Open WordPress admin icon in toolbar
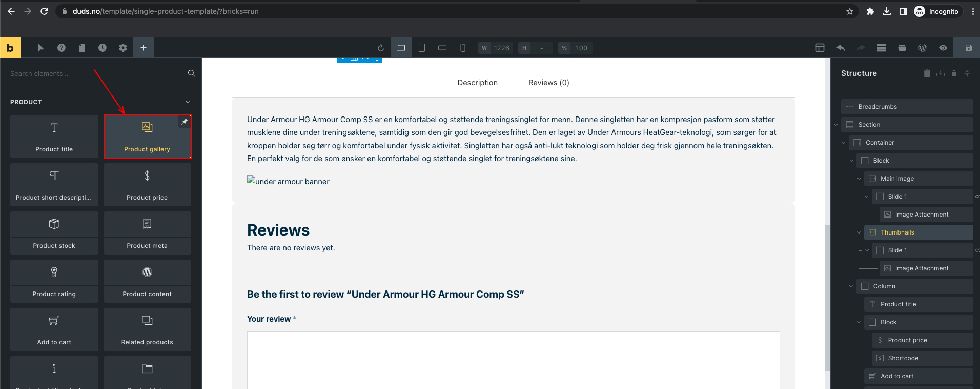The width and height of the screenshot is (980, 389). coord(923,48)
